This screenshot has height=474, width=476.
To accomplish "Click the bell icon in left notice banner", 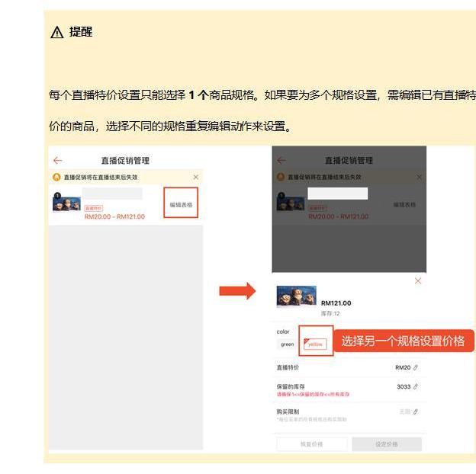I will (56, 177).
